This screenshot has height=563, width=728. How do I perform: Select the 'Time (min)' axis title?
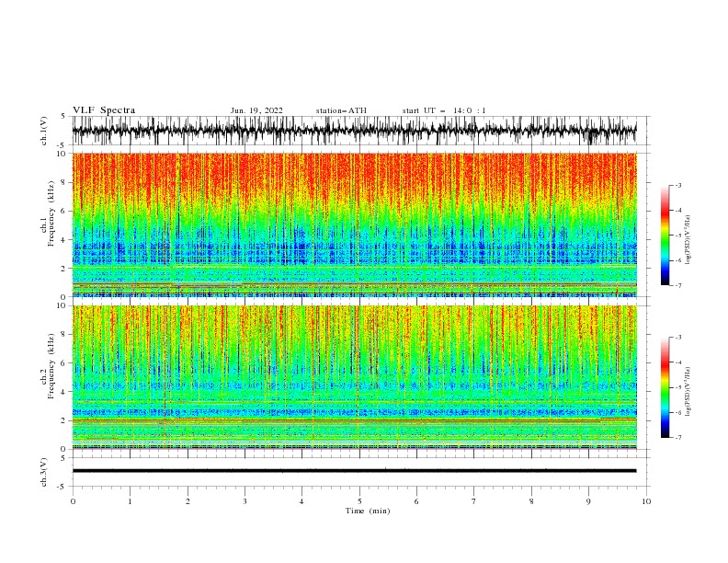tap(368, 511)
